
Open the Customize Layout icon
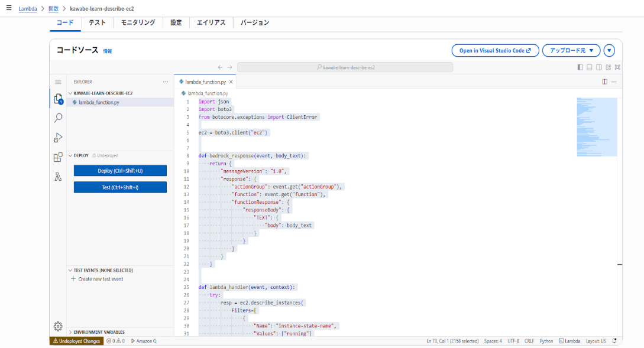click(x=609, y=67)
